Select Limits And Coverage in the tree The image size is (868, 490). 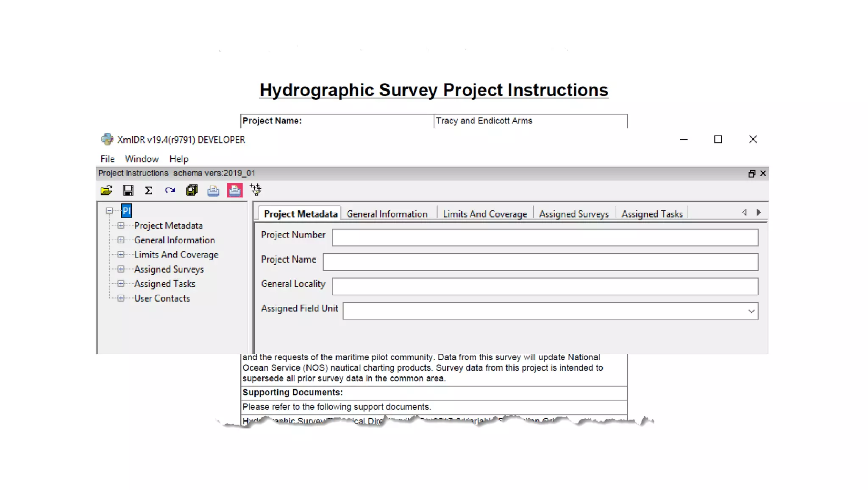(176, 255)
